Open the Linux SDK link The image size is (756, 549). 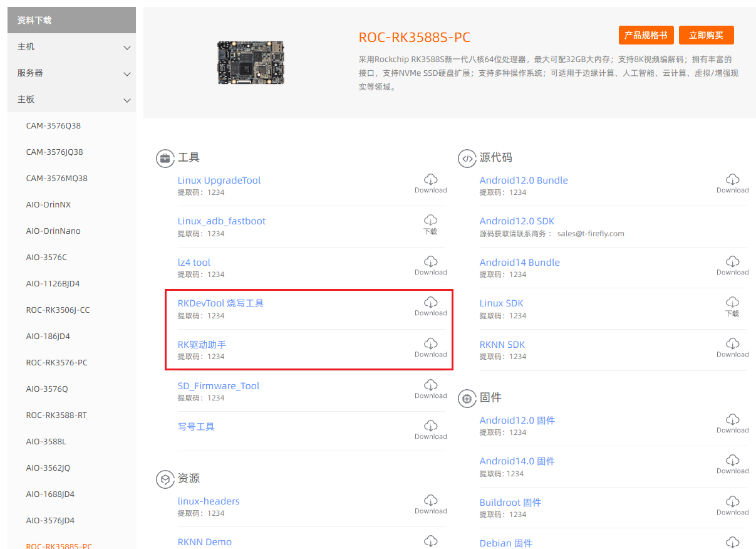click(501, 303)
